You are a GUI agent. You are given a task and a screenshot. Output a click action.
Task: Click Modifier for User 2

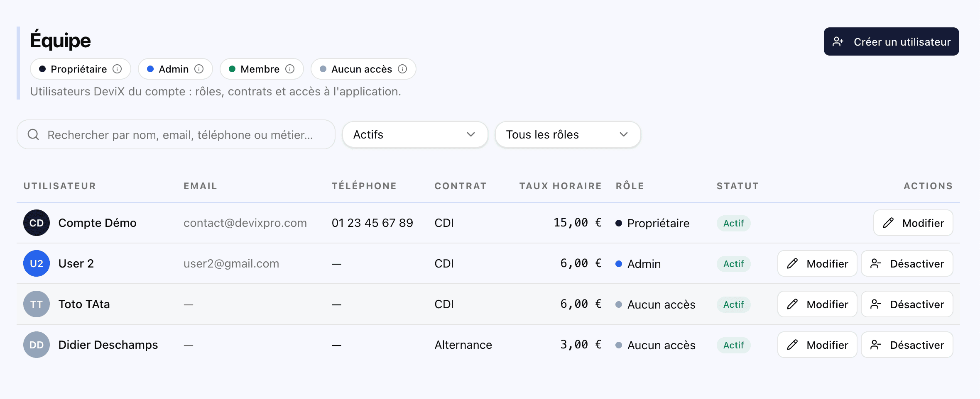(817, 263)
